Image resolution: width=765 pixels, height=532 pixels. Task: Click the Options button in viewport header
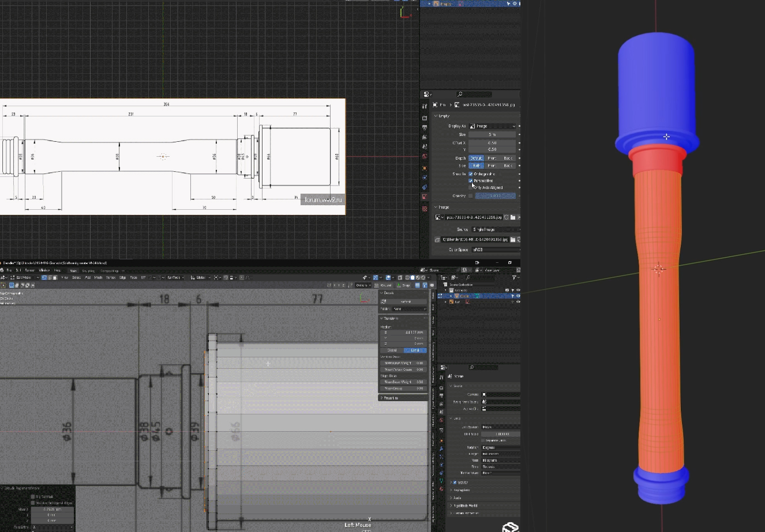tap(362, 285)
